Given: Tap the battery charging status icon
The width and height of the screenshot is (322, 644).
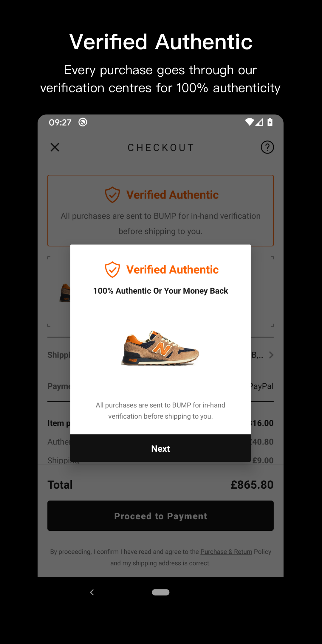Looking at the screenshot, I should tap(270, 122).
